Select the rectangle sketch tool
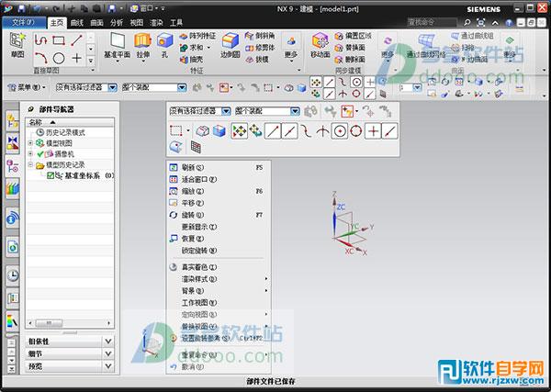 59,40
